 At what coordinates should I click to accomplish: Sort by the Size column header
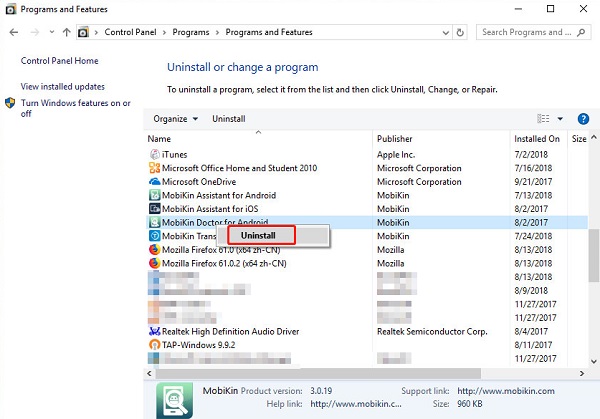pos(579,139)
